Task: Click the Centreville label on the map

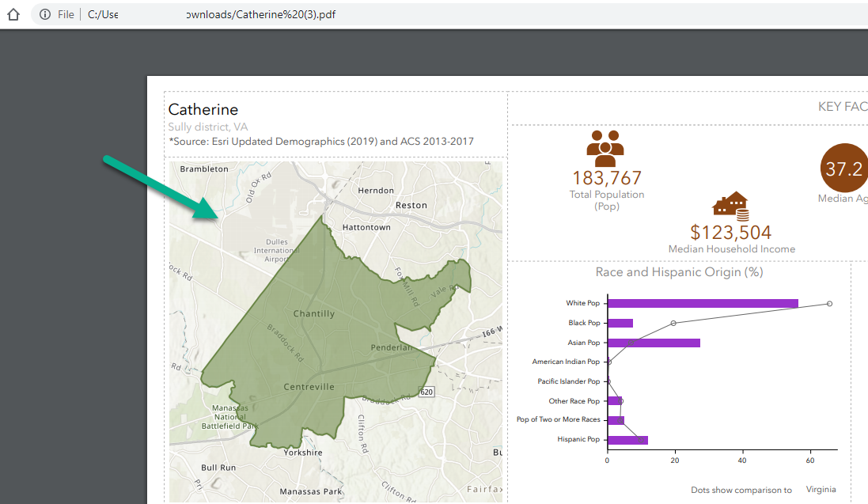Action: click(x=309, y=387)
